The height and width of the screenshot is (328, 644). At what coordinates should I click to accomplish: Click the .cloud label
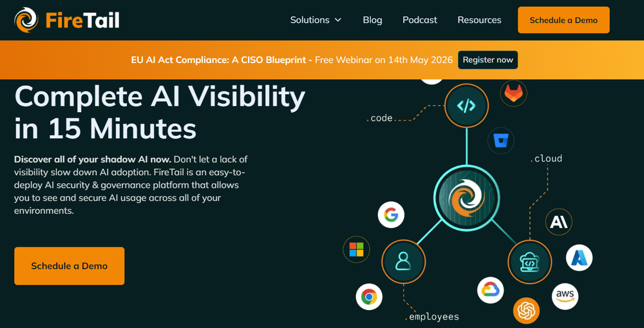click(546, 159)
